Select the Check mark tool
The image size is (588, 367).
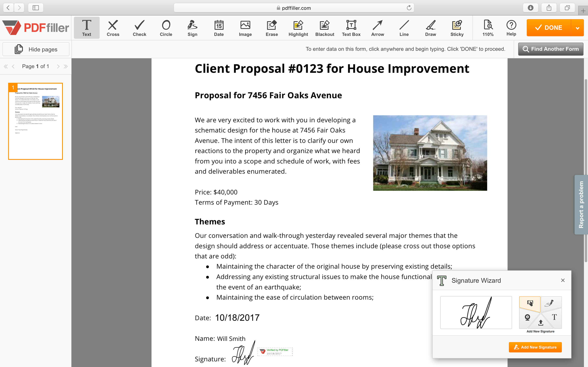[x=139, y=28]
